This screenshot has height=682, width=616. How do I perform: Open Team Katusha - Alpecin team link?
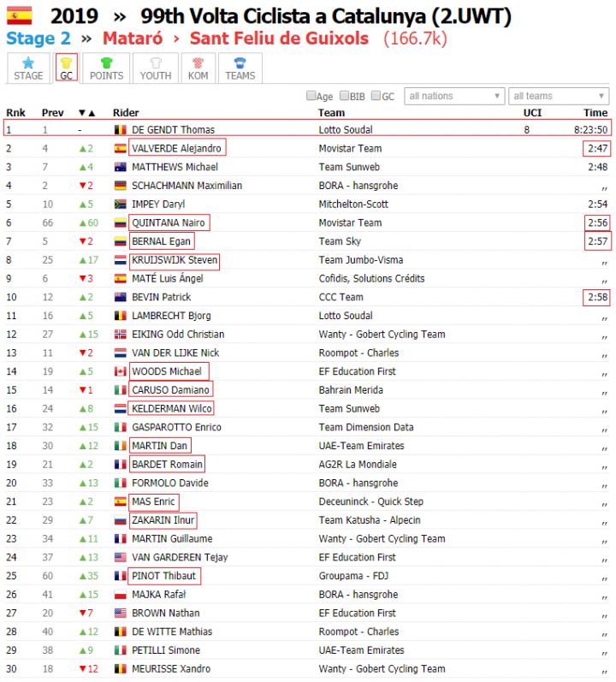pyautogui.click(x=370, y=520)
